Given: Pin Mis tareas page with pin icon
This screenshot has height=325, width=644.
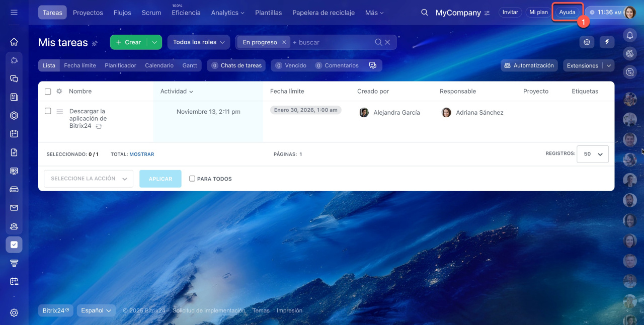Looking at the screenshot, I should pos(95,43).
